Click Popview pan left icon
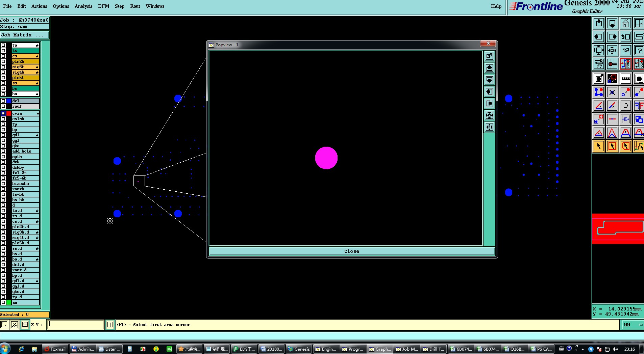Viewport: 644px width, 354px height. coord(489,92)
